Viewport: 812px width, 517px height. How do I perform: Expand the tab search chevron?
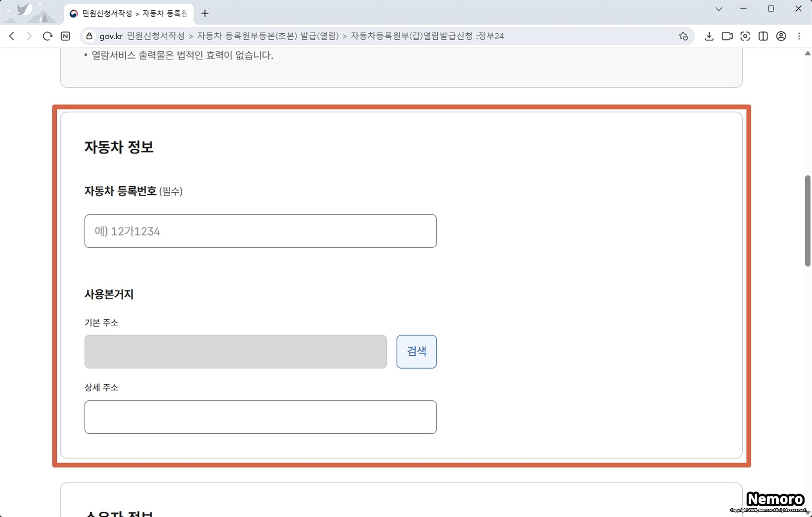[x=718, y=9]
